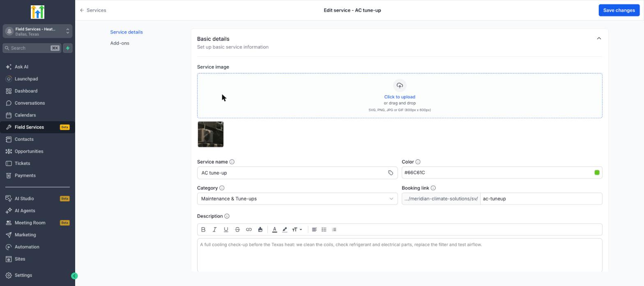Open the Category dropdown
Screen dimensions: 644x286
[x=297, y=199]
